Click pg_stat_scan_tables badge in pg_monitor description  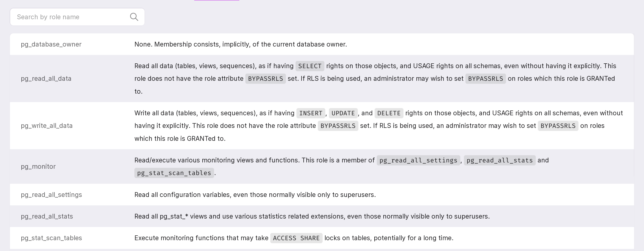click(x=174, y=173)
